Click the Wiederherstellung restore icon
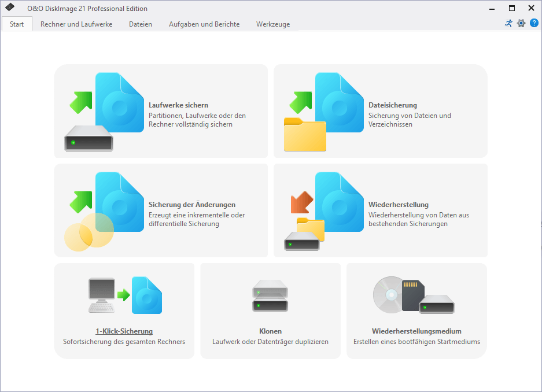The height and width of the screenshot is (392, 542). pos(324,211)
